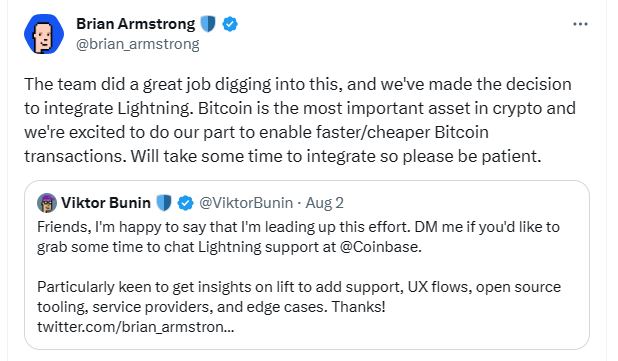Open the quoted tweet paragraph starting "Friends, I'm happy"
The height and width of the screenshot is (361, 618).
tap(298, 237)
